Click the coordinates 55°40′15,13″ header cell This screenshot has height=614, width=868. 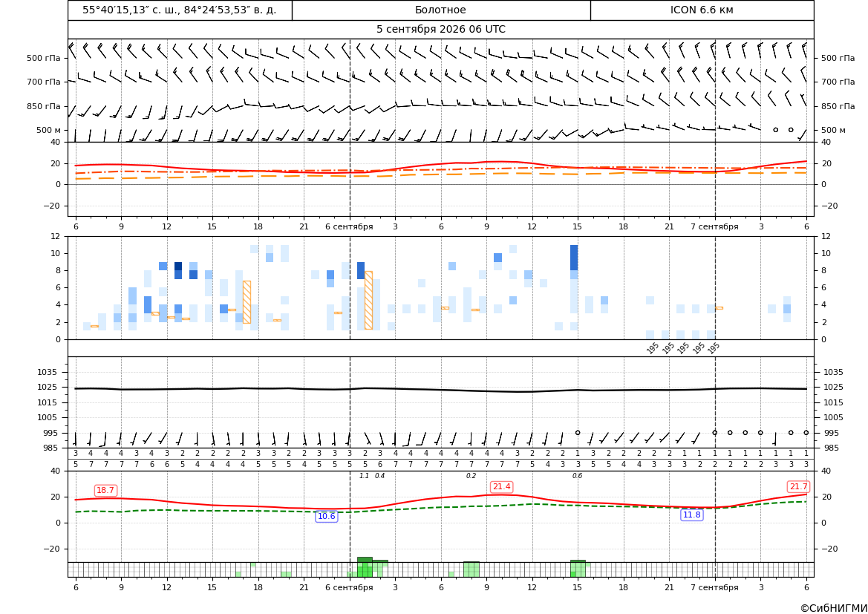click(x=180, y=10)
